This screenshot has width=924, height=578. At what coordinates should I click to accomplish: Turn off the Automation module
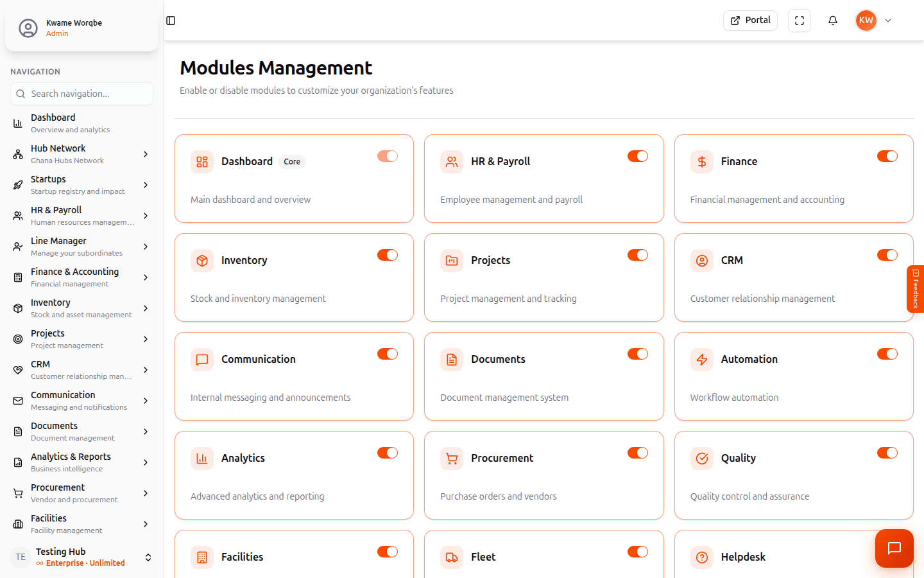pos(887,354)
